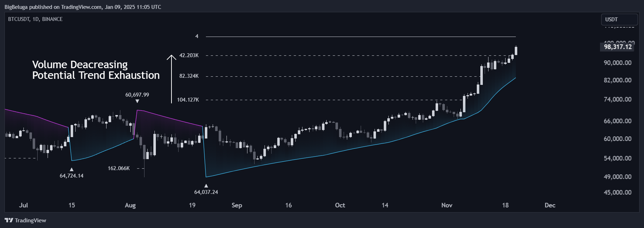Click the '19' date label on time axis
Viewport: 644px width, 228px height.
[192, 205]
